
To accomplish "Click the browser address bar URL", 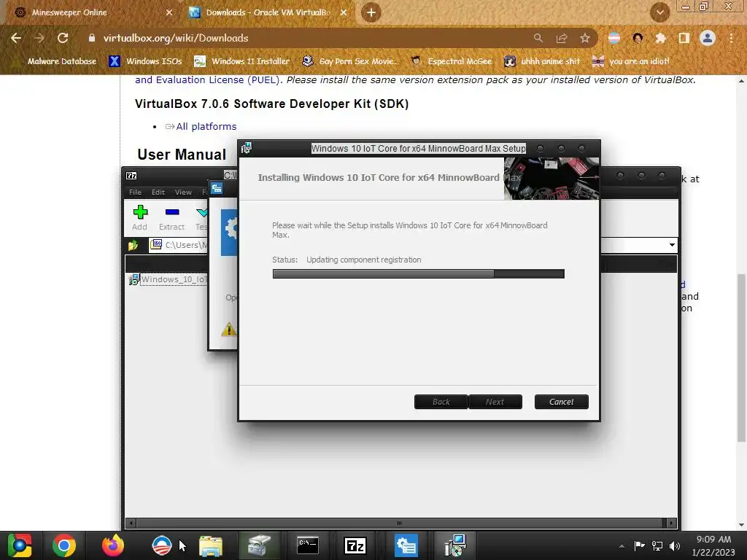I will (x=176, y=38).
